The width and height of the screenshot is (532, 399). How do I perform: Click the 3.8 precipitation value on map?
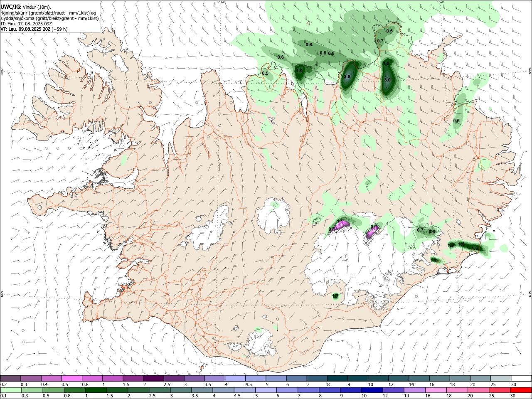347,76
